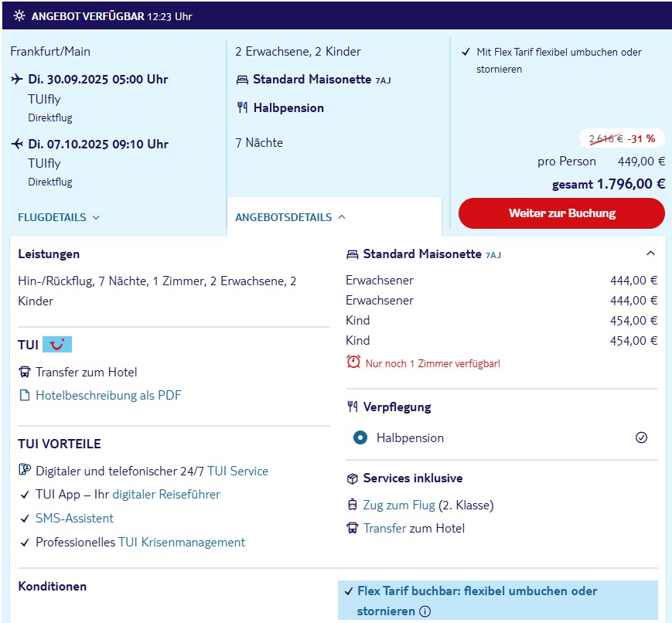Image resolution: width=672 pixels, height=623 pixels.
Task: Collapse the Standard Maisonette price breakdown
Action: 650,254
